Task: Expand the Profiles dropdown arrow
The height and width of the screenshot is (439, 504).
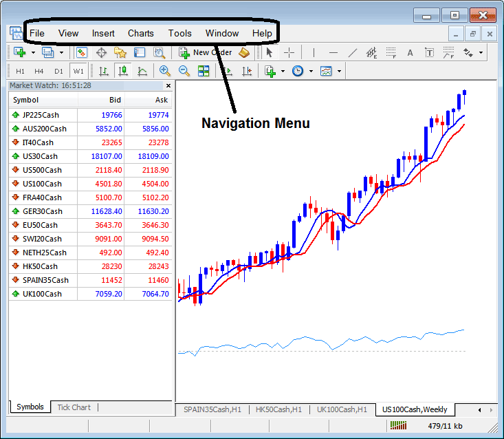Action: [x=61, y=52]
